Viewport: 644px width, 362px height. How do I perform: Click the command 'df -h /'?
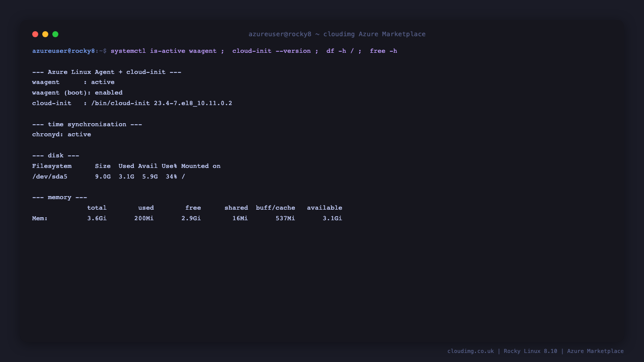coord(340,51)
